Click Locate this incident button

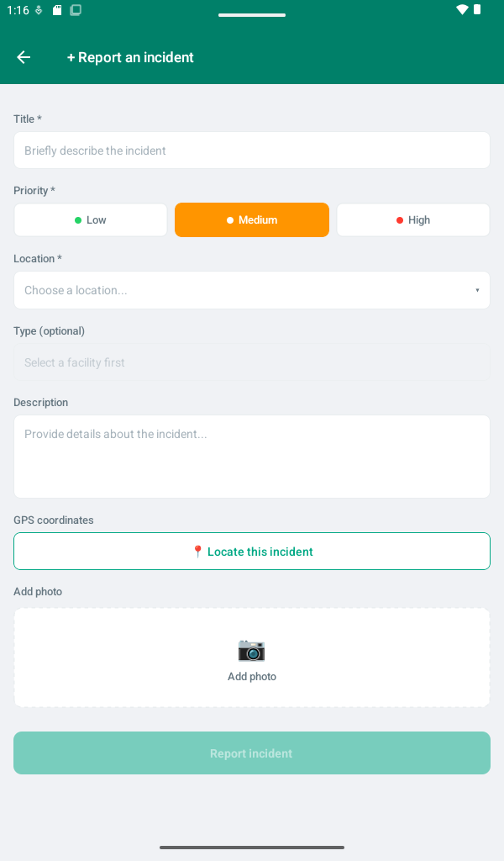(x=252, y=552)
